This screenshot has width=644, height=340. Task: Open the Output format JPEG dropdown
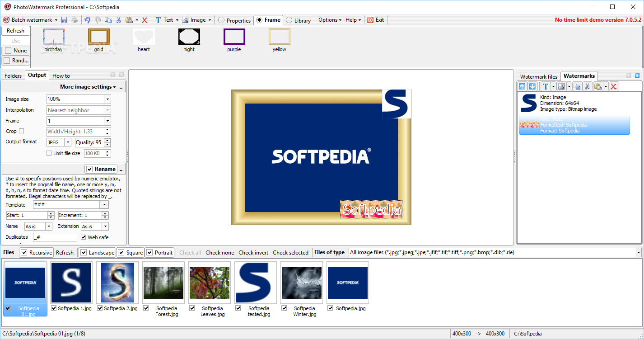click(x=68, y=142)
